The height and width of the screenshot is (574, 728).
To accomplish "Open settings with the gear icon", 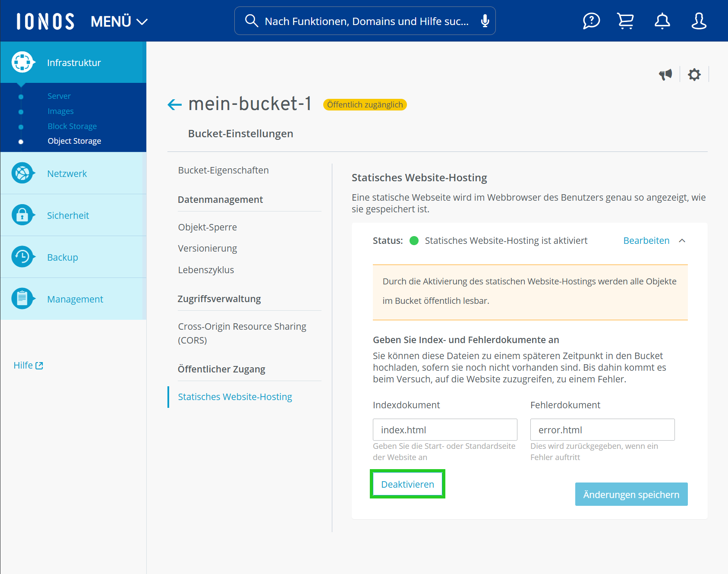I will tap(694, 74).
